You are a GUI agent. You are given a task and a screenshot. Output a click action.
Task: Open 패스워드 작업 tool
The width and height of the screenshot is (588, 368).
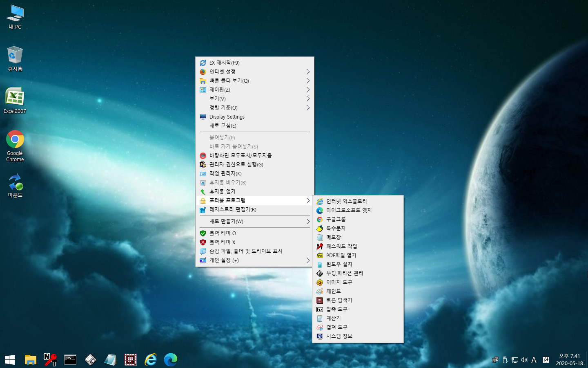tap(358, 246)
